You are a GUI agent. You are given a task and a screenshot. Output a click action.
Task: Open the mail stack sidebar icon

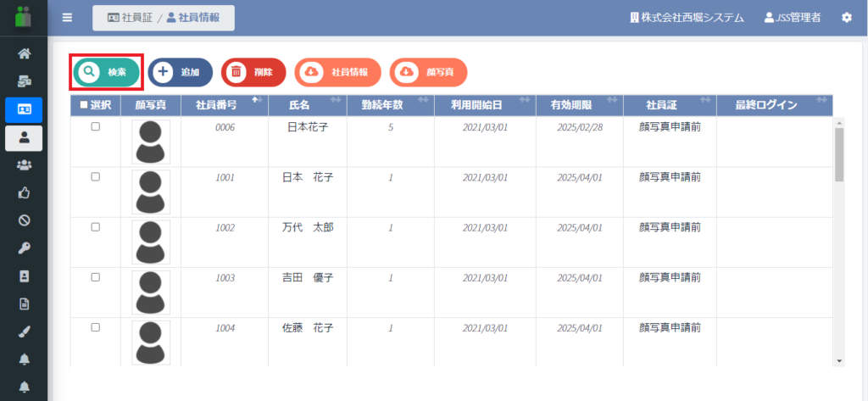tap(24, 82)
